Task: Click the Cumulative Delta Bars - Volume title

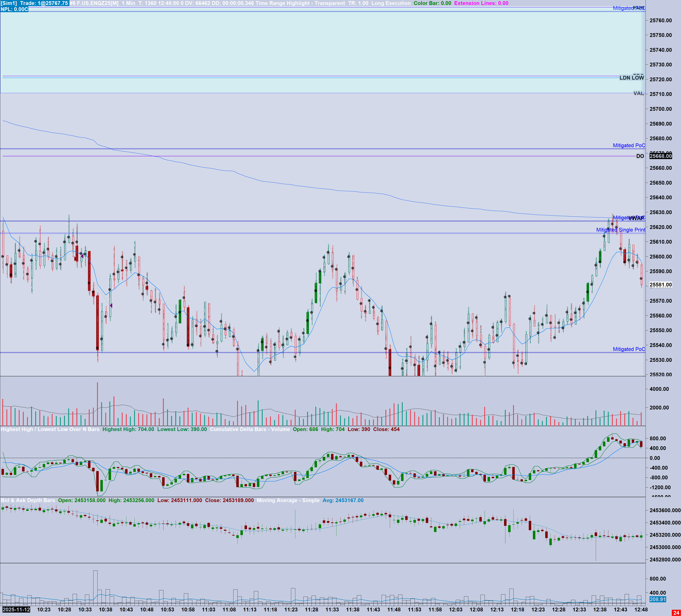Action: (250, 429)
